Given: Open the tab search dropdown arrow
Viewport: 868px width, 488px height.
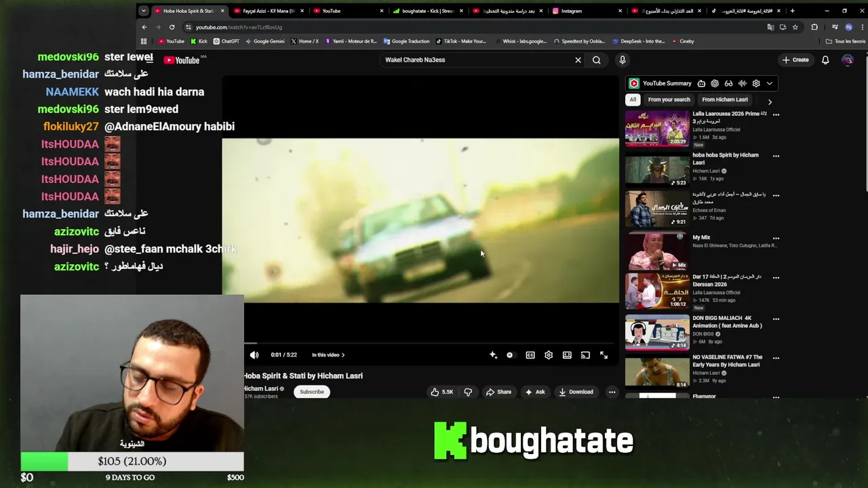Looking at the screenshot, I should click(143, 11).
